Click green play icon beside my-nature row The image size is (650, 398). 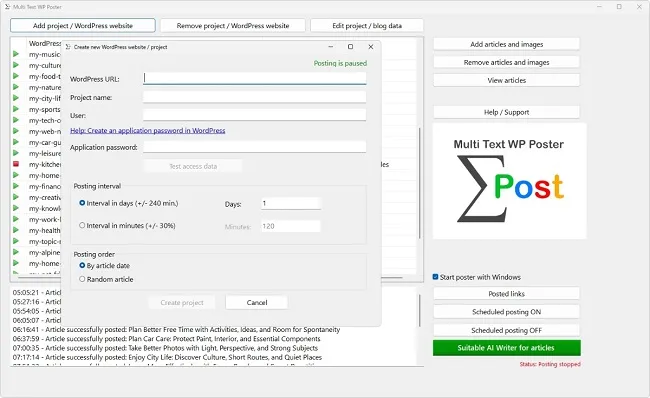16,87
